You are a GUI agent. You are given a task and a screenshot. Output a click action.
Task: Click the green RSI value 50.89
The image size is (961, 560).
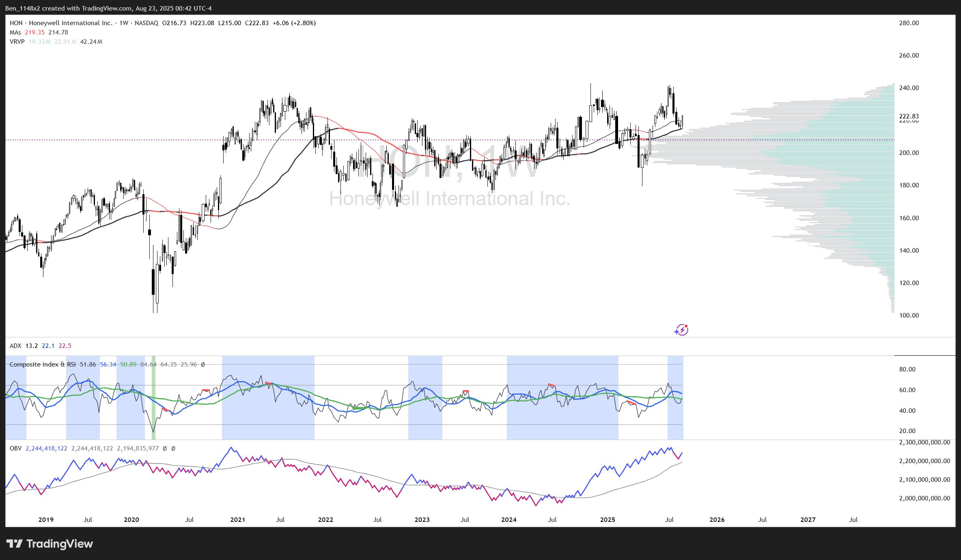coord(128,365)
